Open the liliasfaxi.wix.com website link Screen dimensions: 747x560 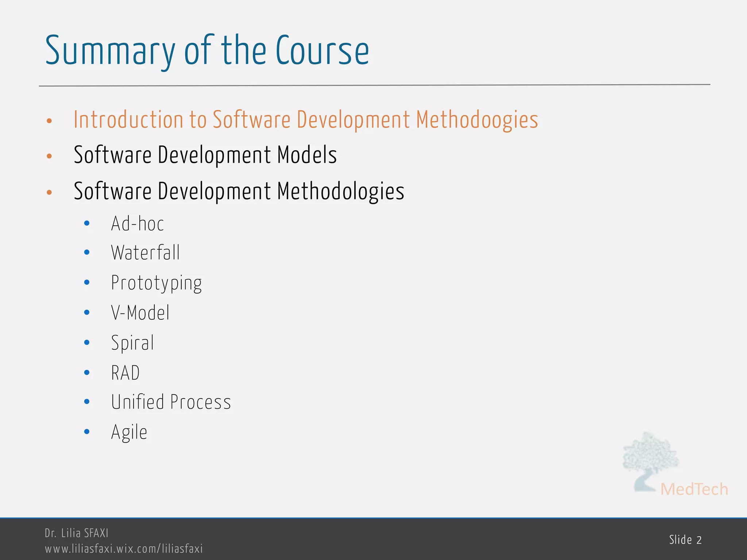[124, 549]
